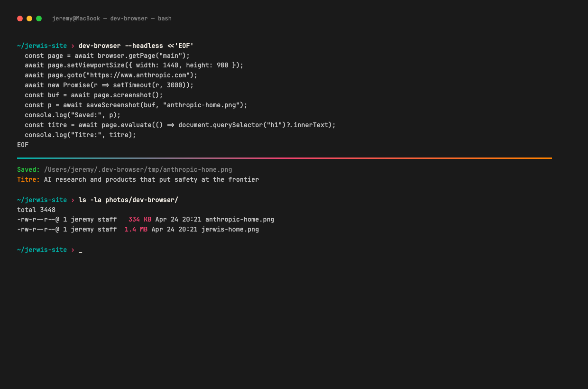This screenshot has height=389, width=588.
Task: Click the "AI research and products" title output
Action: (x=151, y=180)
